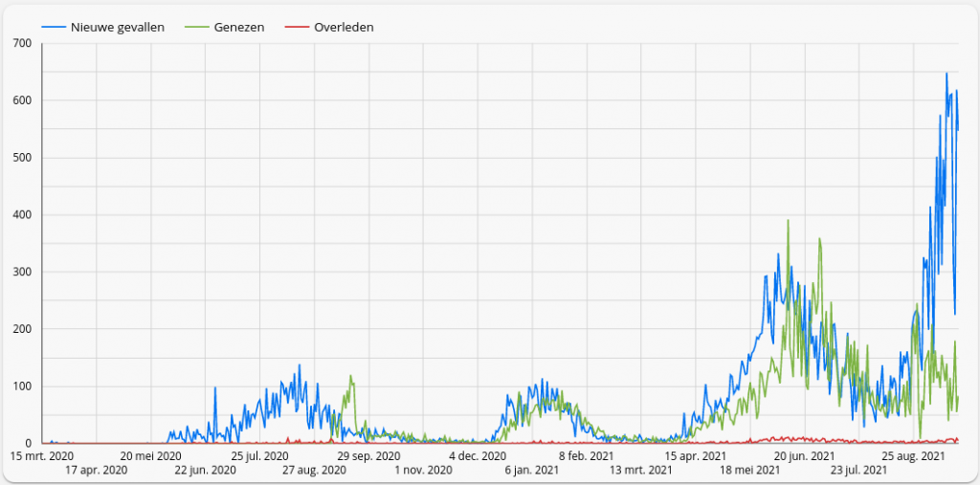Select the 25 jul. 2020 axis date
980x485 pixels.
pyautogui.click(x=259, y=456)
